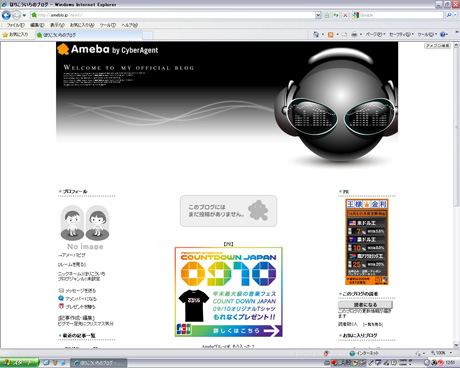
Task: Stop loading with the red X icon
Action: click(x=345, y=15)
